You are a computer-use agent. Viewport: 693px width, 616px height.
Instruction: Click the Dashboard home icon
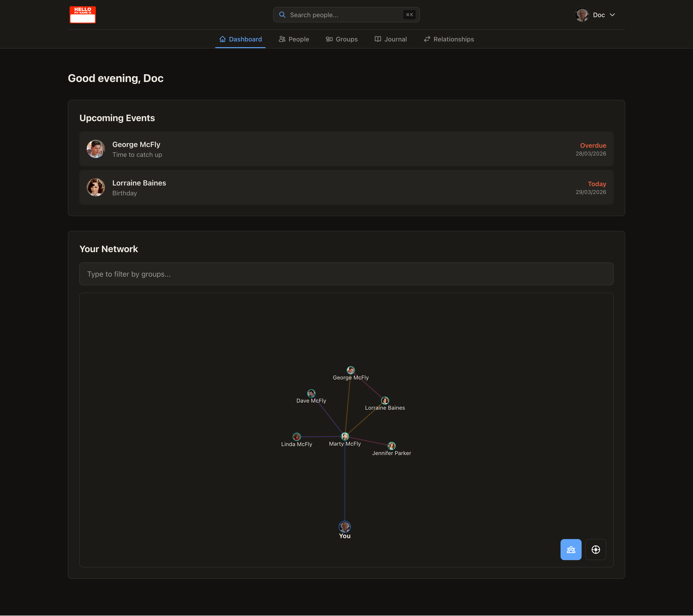point(223,39)
